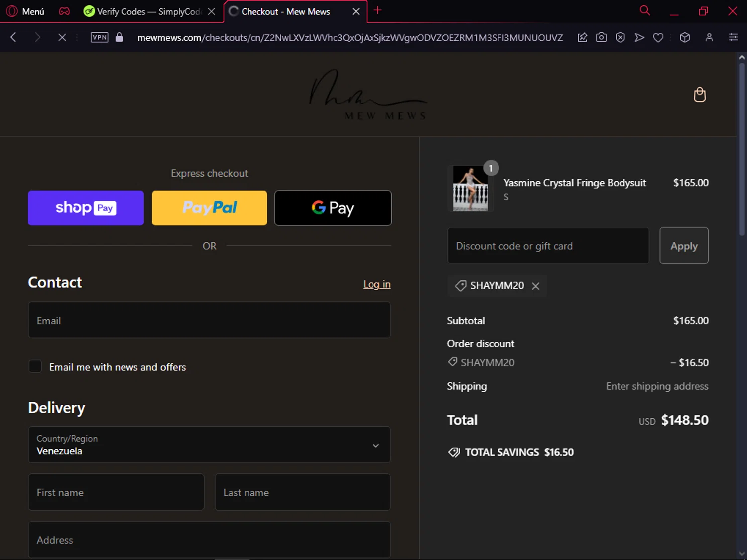The height and width of the screenshot is (560, 747).
Task: Remove the SHAYMM20 discount code
Action: (x=536, y=286)
